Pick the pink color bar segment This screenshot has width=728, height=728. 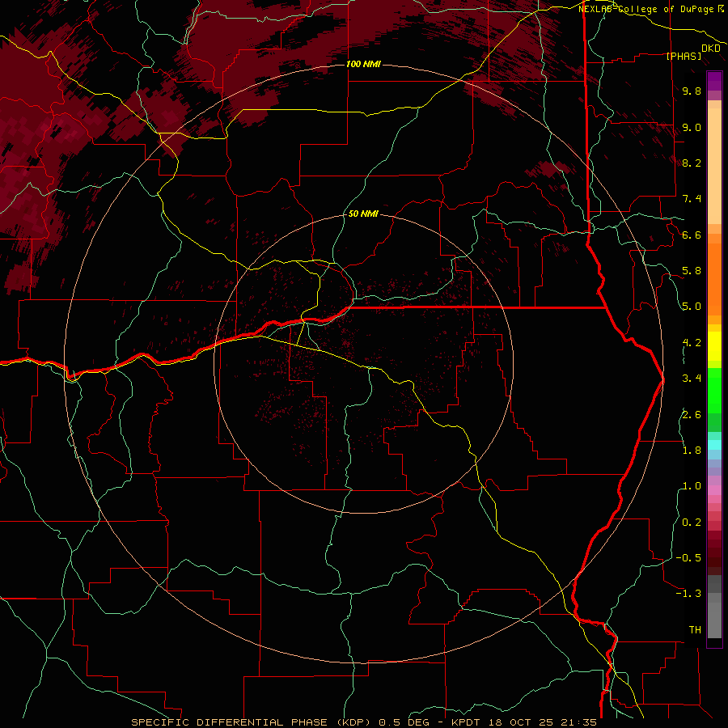click(714, 490)
